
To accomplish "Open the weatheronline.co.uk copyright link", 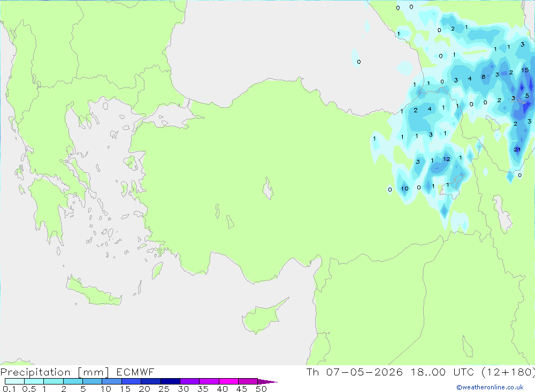I will tap(490, 387).
